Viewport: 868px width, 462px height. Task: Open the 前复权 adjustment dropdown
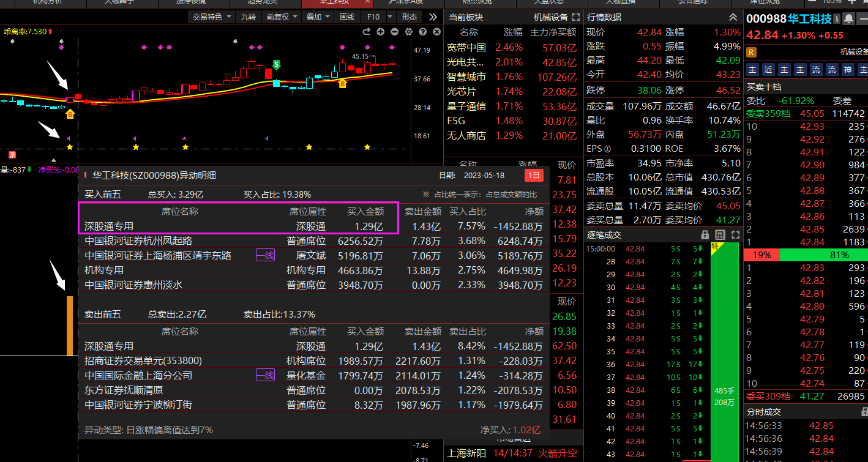(282, 17)
